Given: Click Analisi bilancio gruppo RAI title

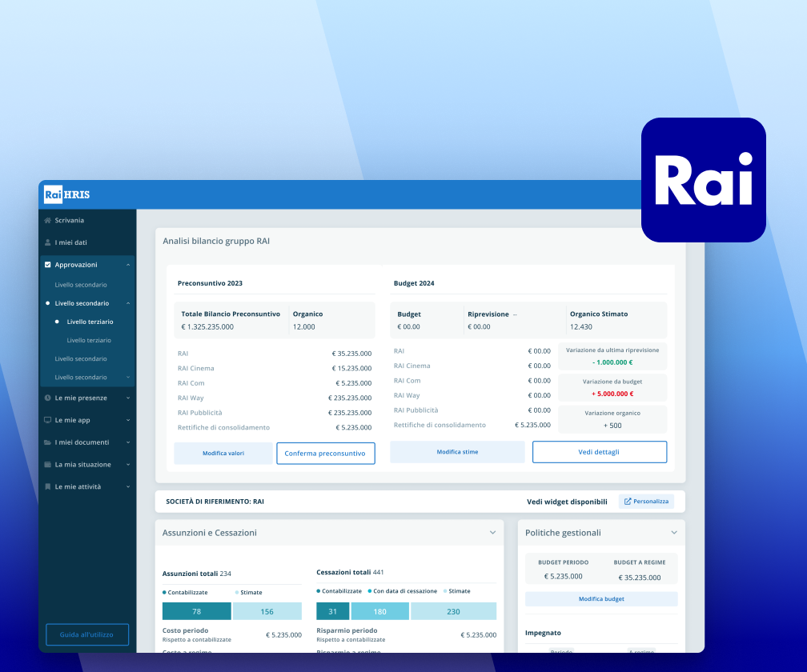Looking at the screenshot, I should [x=216, y=241].
